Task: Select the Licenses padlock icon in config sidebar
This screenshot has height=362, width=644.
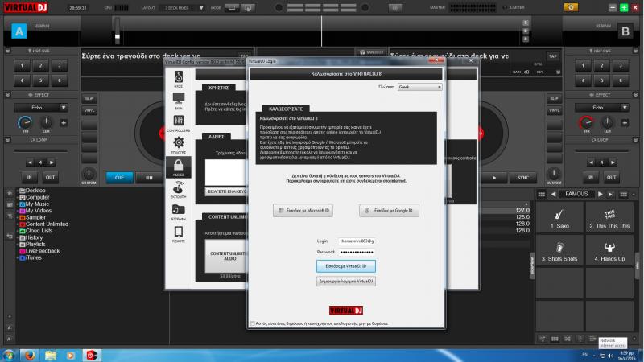Action: point(178,166)
